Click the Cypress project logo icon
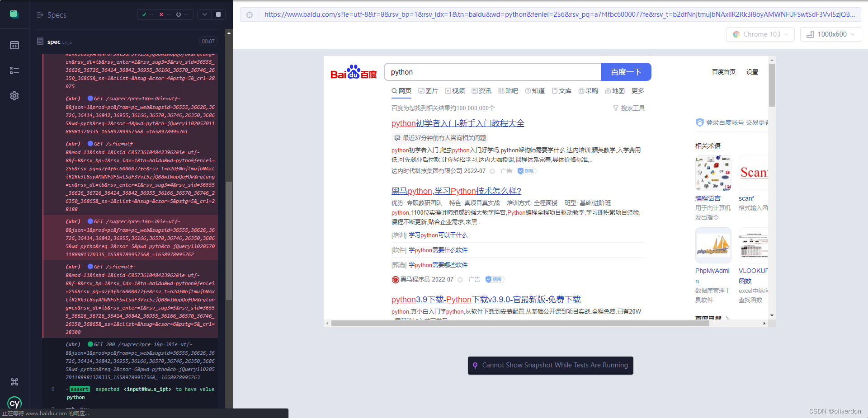 [x=14, y=14]
